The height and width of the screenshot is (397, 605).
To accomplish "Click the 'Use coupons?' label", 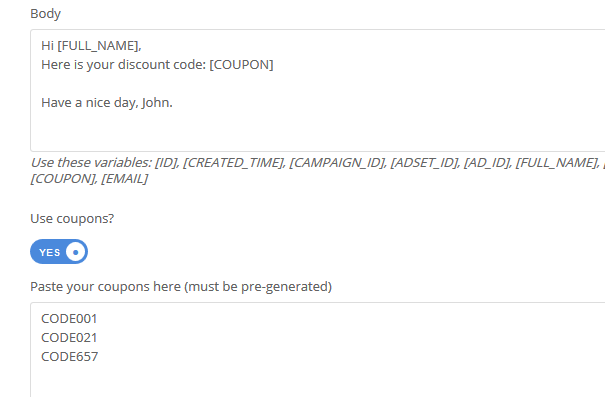I will click(x=72, y=219).
